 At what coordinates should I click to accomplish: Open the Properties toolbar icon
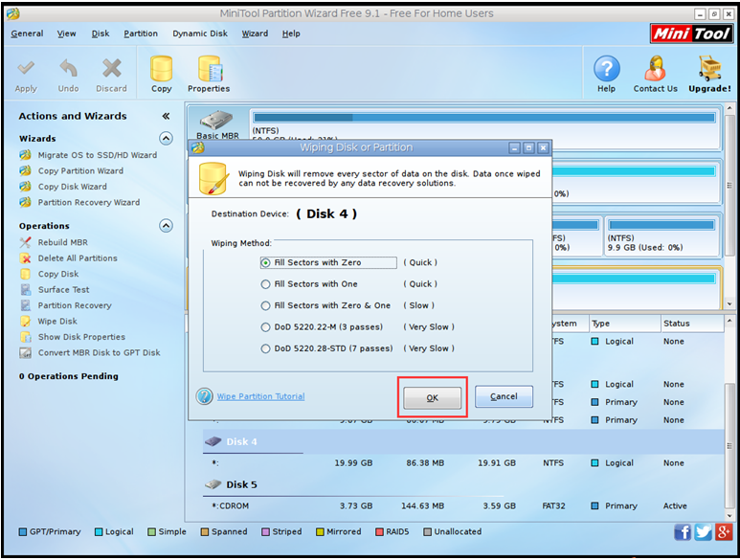(209, 69)
